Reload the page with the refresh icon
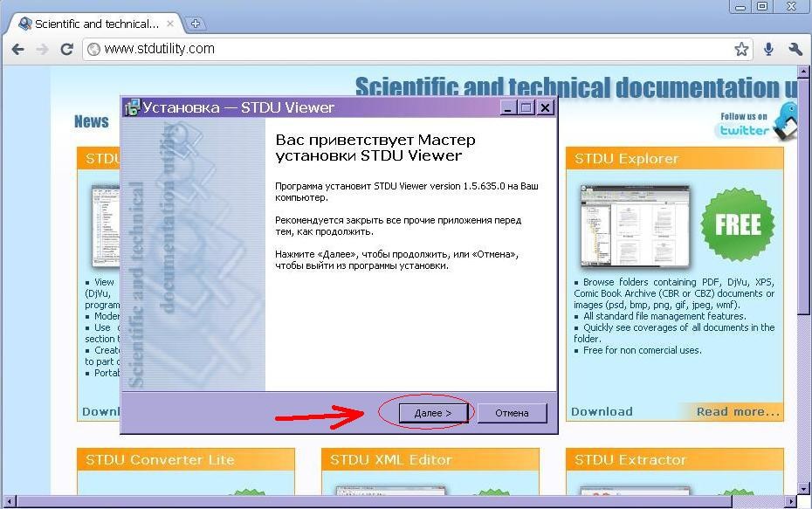The height and width of the screenshot is (509, 812). [67, 49]
